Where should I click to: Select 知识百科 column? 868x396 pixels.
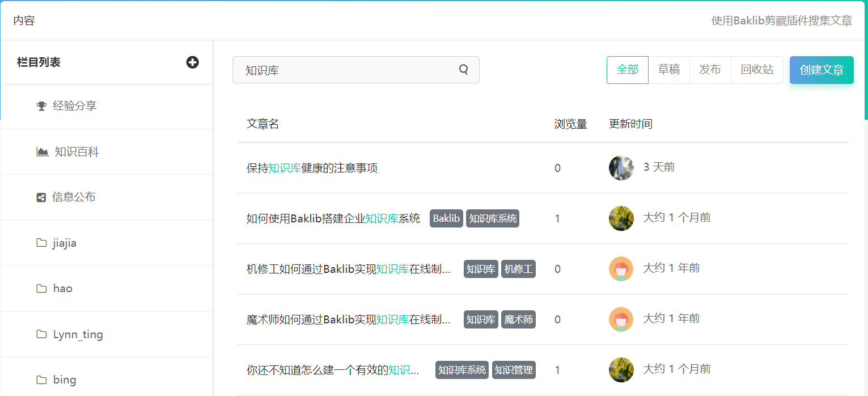(107, 152)
